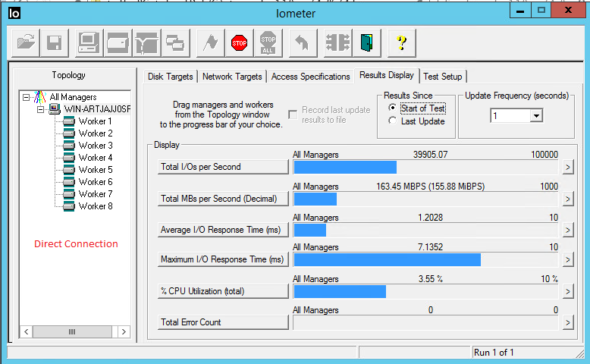Select Worker 1 disk icon in Topology
590x364 pixels.
pos(69,121)
